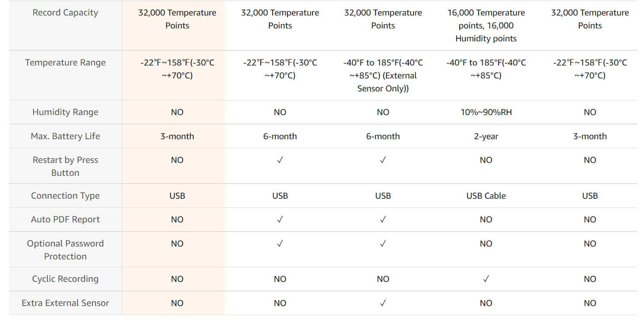
Task: Click the Record Capacity row label
Action: pos(65,12)
